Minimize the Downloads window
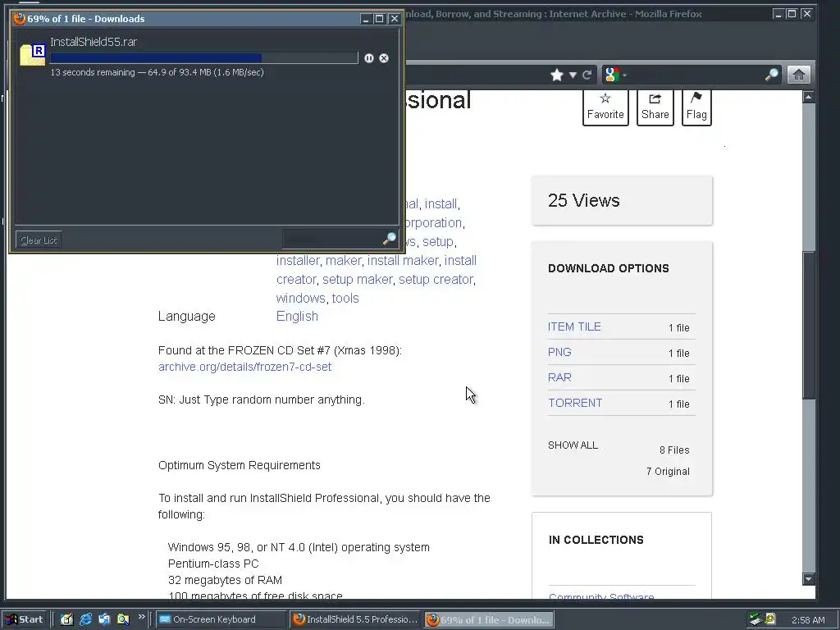The image size is (840, 630). click(366, 19)
